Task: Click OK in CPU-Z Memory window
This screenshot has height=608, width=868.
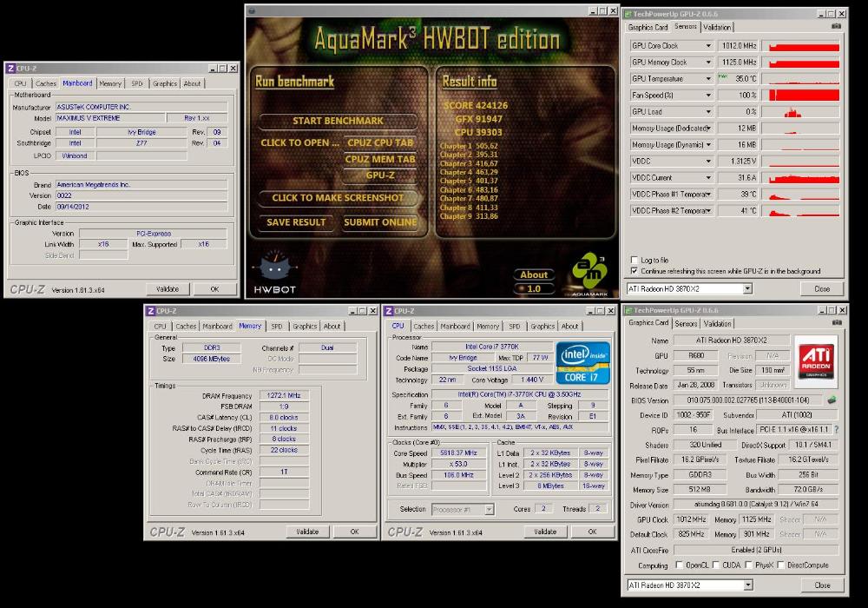Action: click(x=355, y=532)
